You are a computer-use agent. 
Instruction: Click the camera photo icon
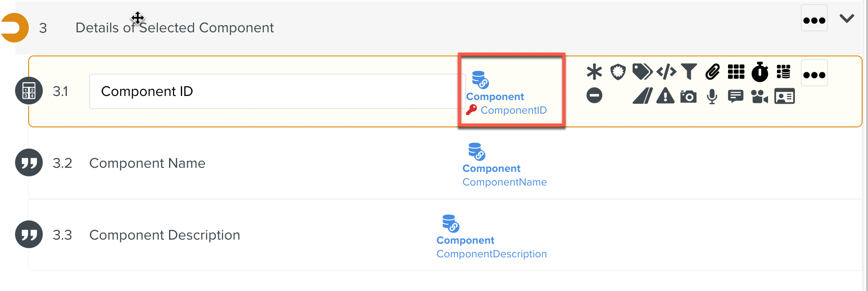688,96
